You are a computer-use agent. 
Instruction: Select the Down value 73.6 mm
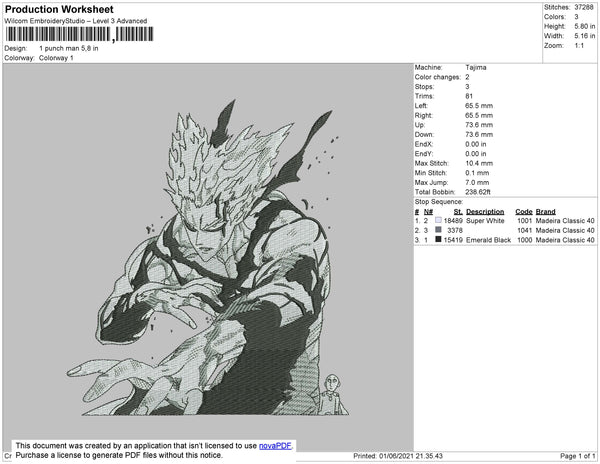pyautogui.click(x=479, y=135)
